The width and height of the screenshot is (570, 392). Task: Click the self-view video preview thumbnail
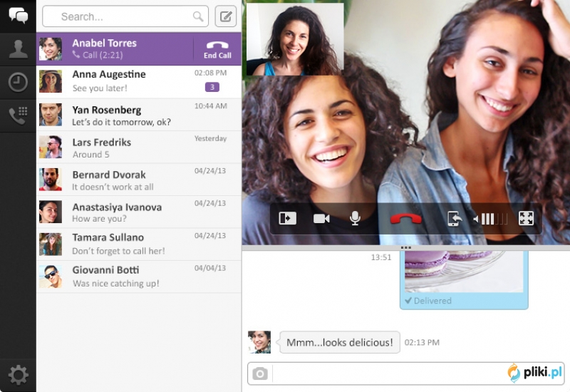[x=295, y=39]
